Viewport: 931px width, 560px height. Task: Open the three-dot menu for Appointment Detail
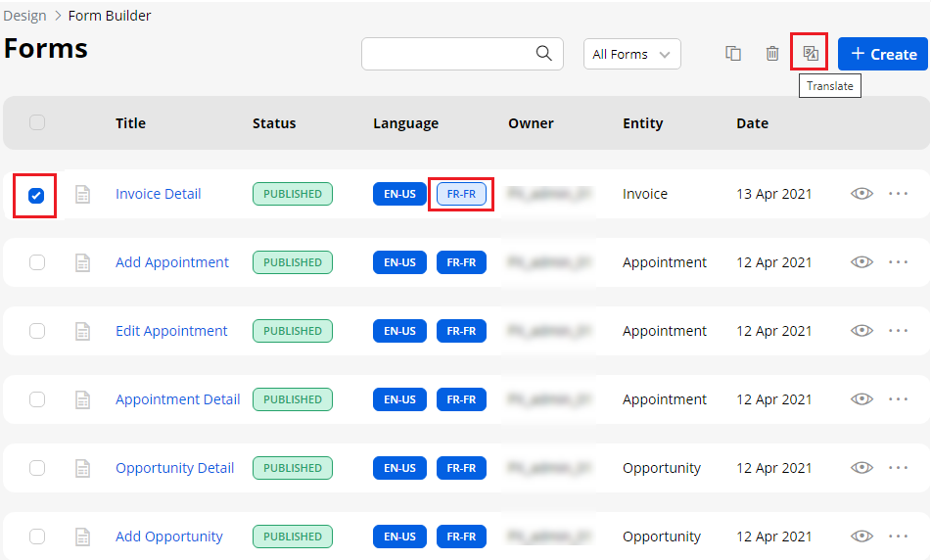click(899, 399)
